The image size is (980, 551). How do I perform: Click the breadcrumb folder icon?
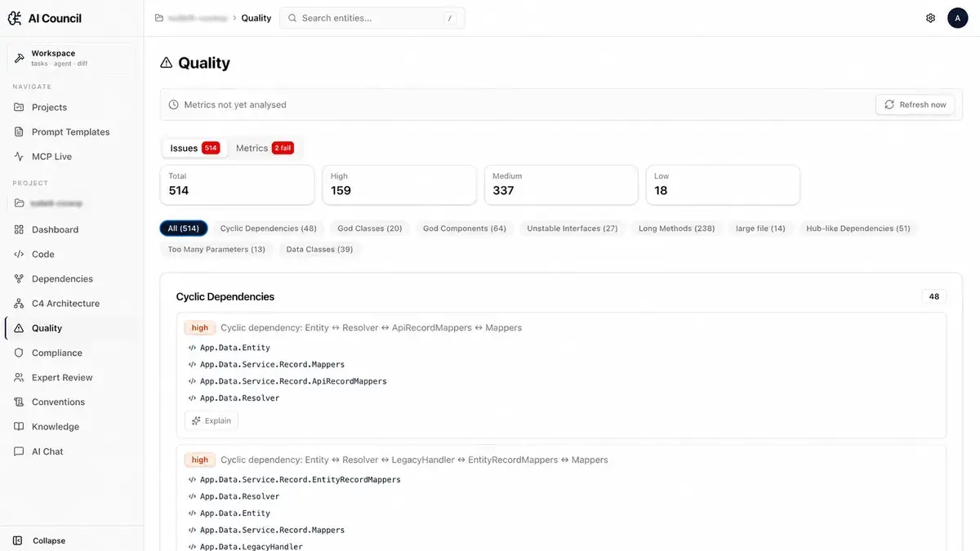tap(159, 18)
